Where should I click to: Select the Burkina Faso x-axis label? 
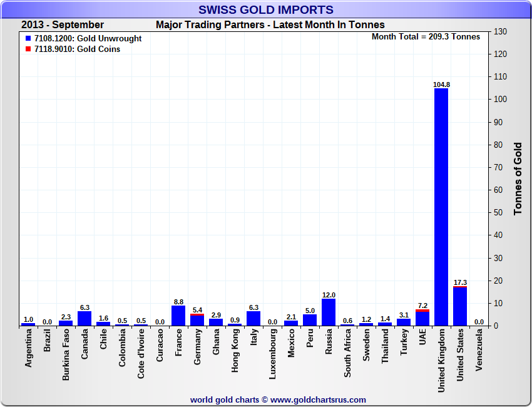click(66, 356)
